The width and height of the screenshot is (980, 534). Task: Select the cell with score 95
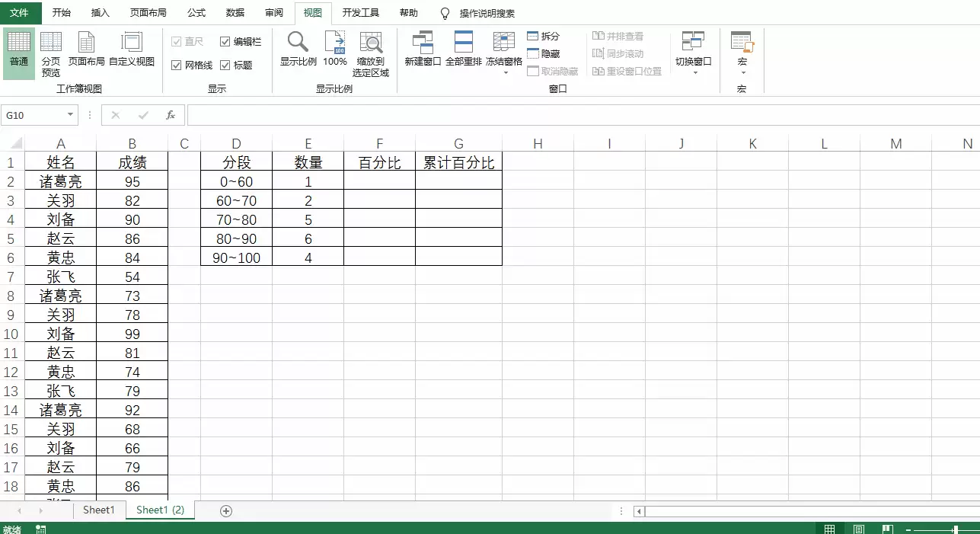point(132,181)
